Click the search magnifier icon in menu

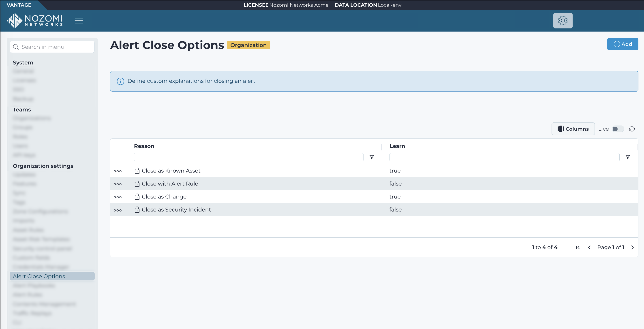coord(16,47)
